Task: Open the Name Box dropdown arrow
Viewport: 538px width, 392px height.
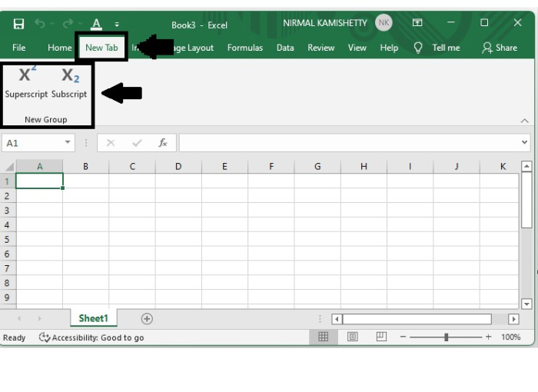Action: tap(68, 142)
